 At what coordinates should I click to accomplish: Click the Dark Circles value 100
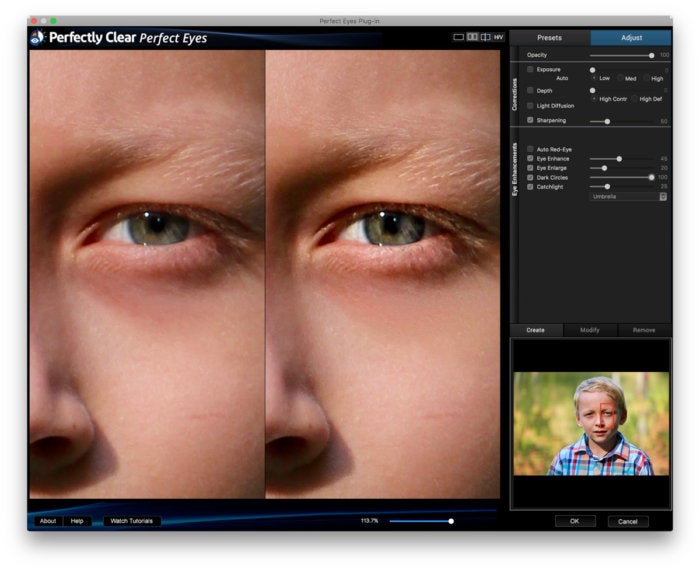click(x=662, y=178)
